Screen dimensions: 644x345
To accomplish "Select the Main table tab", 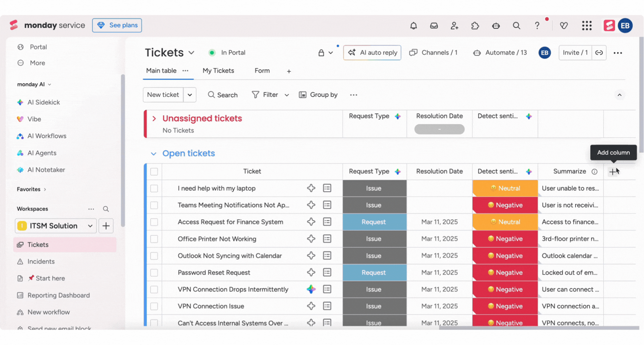I will click(x=161, y=71).
